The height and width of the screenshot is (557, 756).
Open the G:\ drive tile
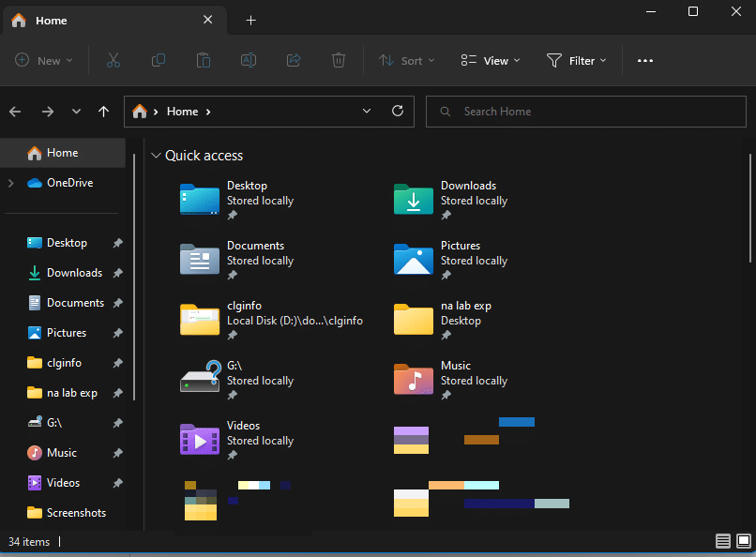pyautogui.click(x=237, y=380)
